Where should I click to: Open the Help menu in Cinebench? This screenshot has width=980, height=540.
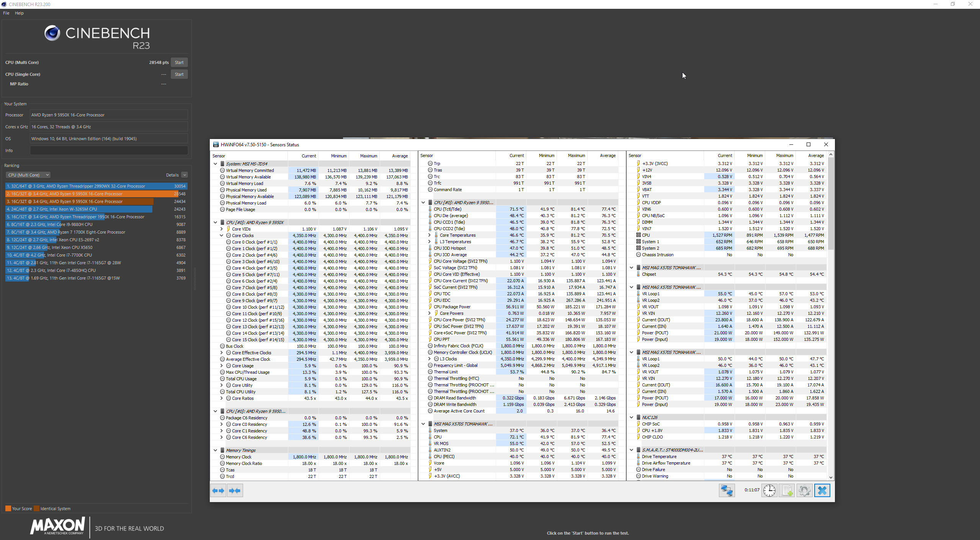pyautogui.click(x=19, y=13)
